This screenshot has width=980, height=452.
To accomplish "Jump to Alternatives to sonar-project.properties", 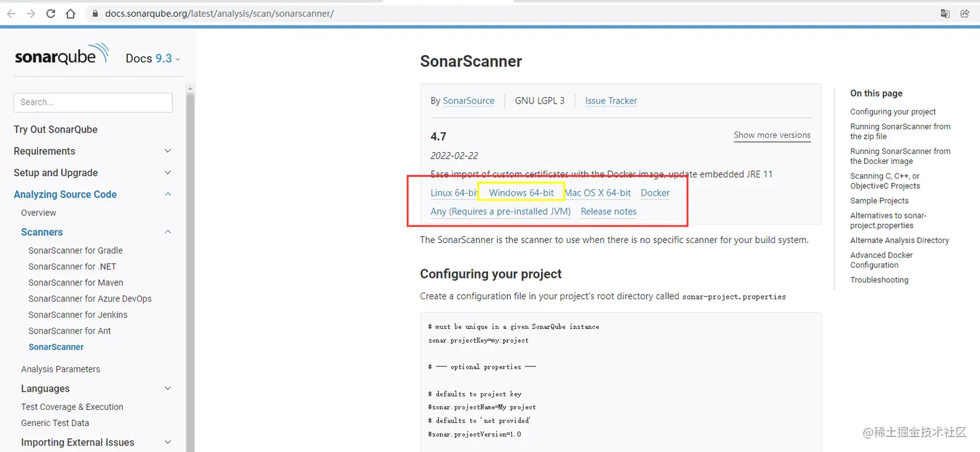I will coord(888,220).
